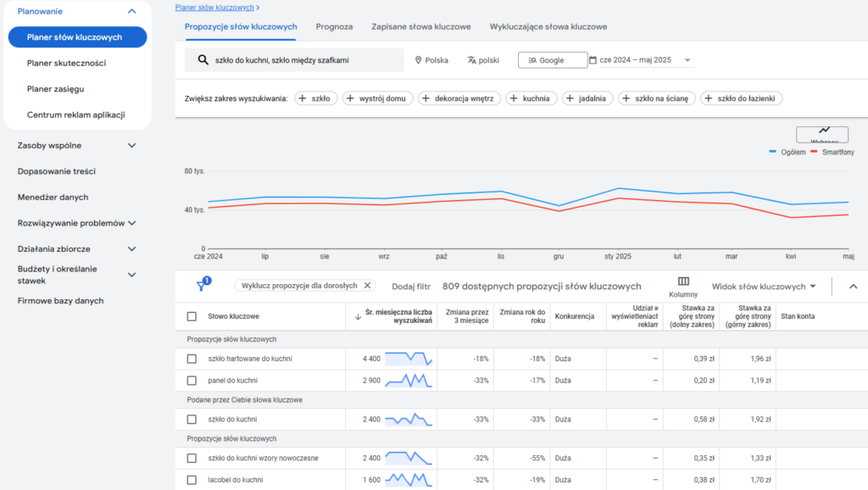This screenshot has width=868, height=490.
Task: Expand the Rozwiązywanie problemów section
Action: (131, 223)
